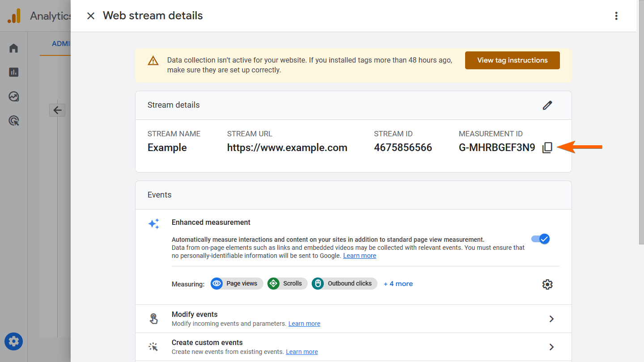Click View tag instructions button
The image size is (644, 362).
(x=512, y=60)
